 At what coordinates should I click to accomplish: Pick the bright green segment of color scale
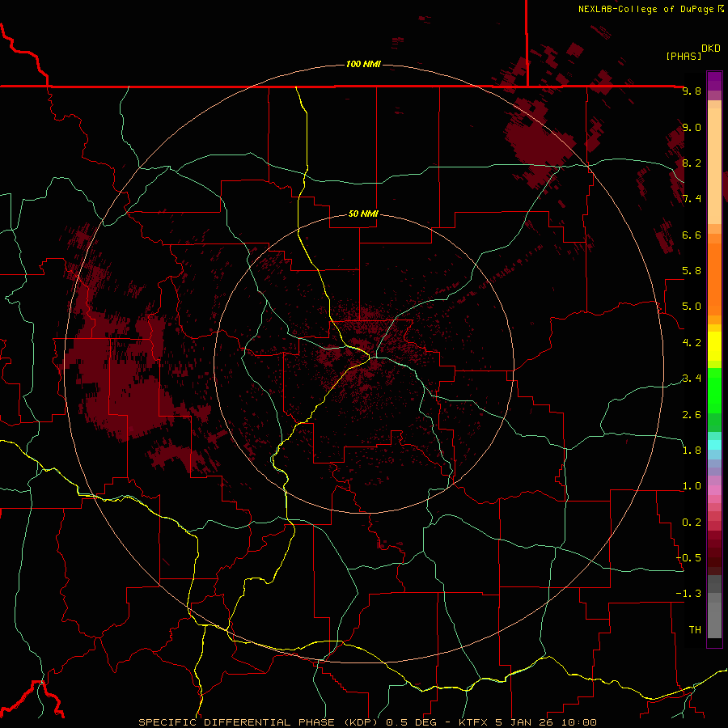click(x=714, y=390)
